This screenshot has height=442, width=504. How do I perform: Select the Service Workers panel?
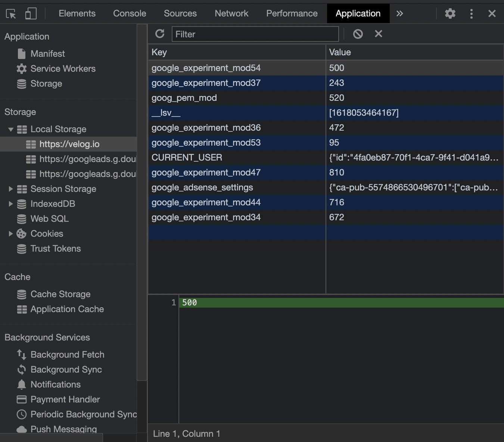[x=63, y=69]
